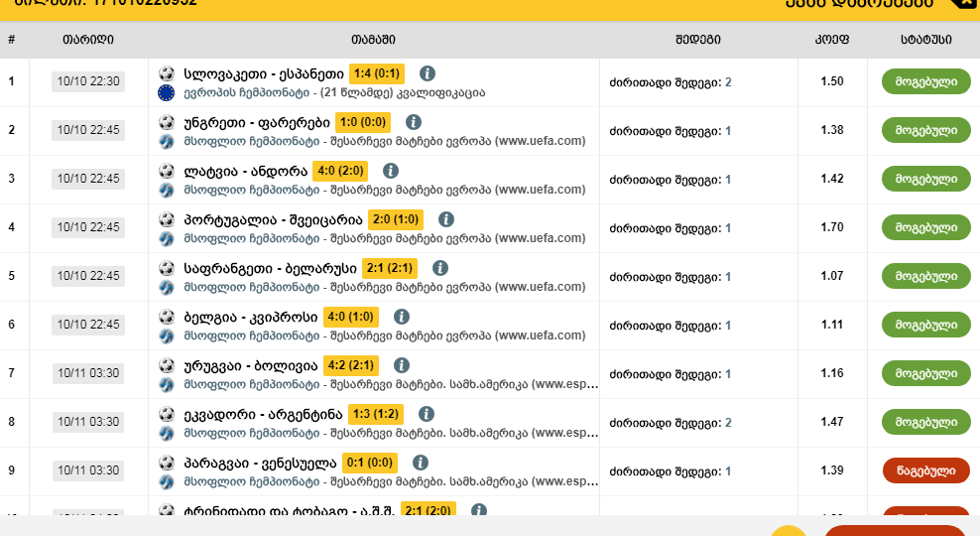Click info icon next to 1:0 (0:0) score
The height and width of the screenshot is (536, 980).
pos(413,122)
